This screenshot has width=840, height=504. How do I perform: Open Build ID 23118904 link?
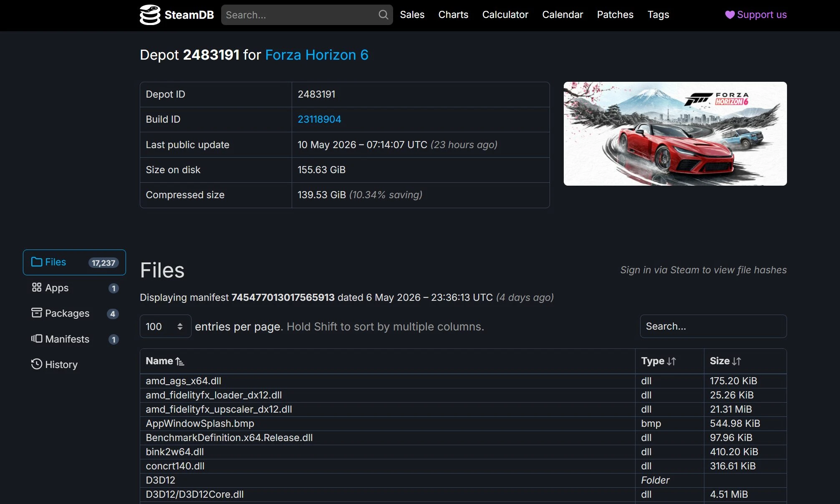[319, 119]
